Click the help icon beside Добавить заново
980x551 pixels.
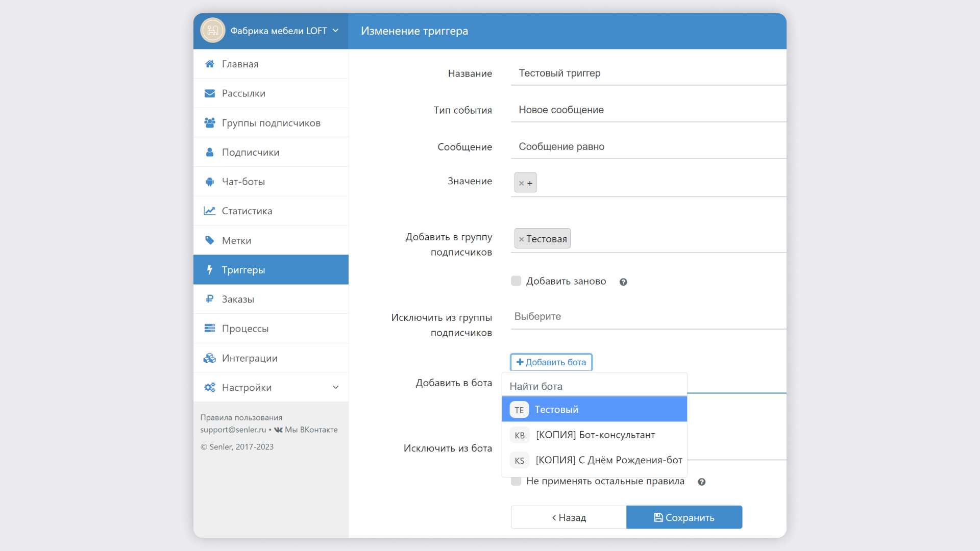623,282
